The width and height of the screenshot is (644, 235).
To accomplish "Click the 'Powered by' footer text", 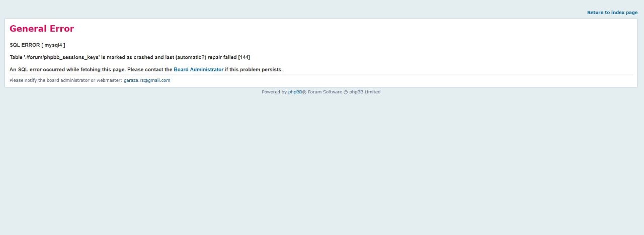I will pos(274,92).
